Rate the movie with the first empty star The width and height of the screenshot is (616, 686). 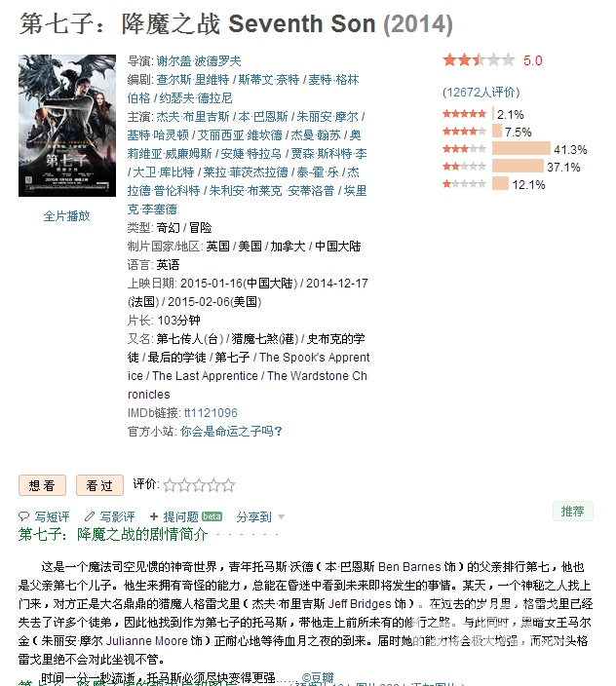click(170, 485)
